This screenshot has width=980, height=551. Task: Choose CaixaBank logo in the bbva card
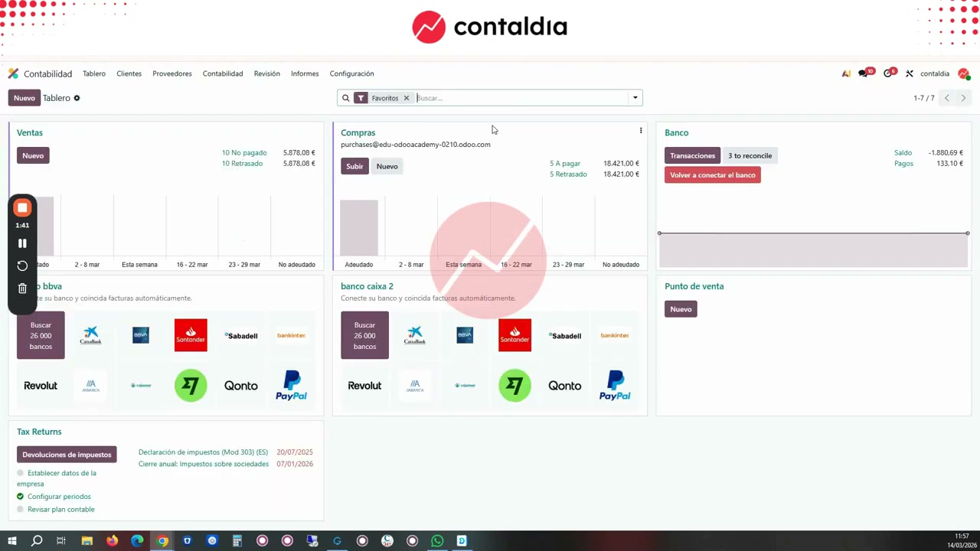[90, 335]
